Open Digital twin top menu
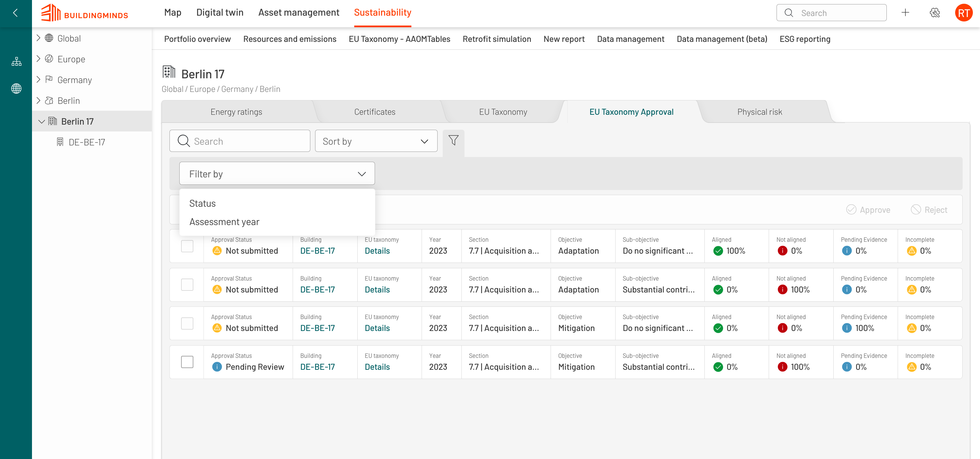Viewport: 980px width, 459px height. (x=219, y=13)
